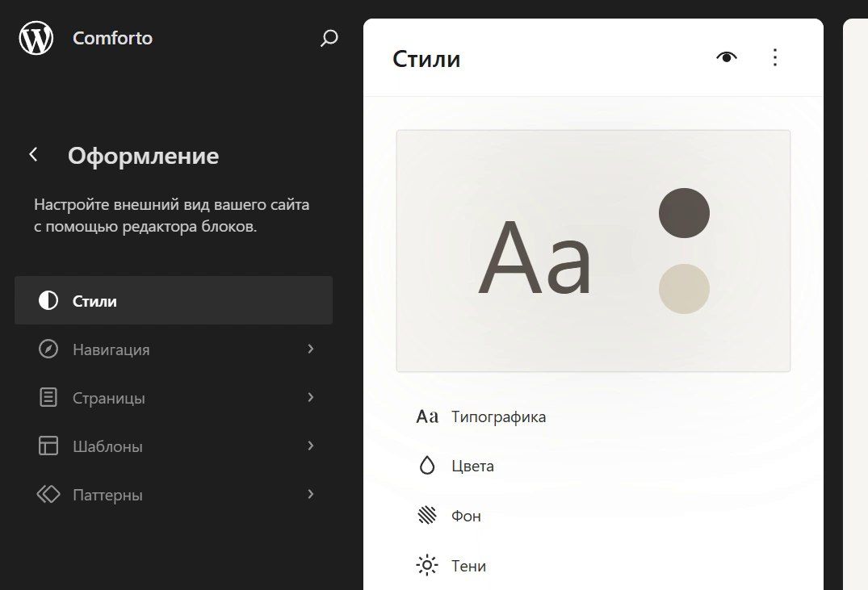
Task: Click the Стили panel title
Action: [x=426, y=59]
